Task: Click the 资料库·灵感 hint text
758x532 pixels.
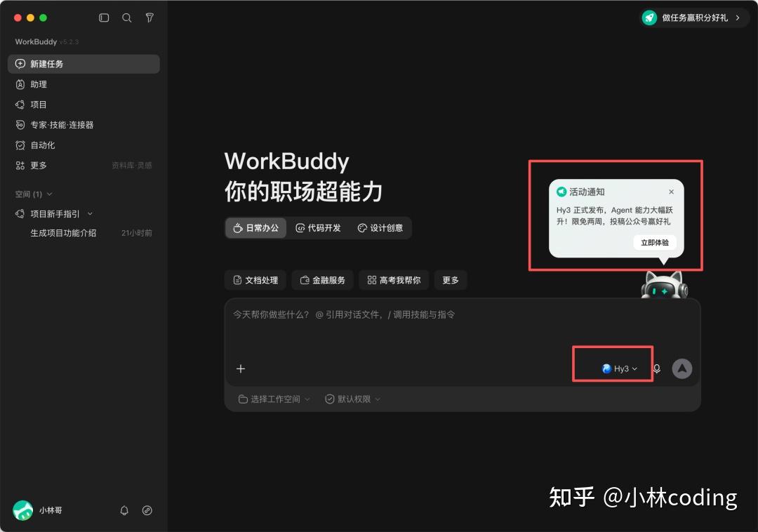Action: (132, 165)
